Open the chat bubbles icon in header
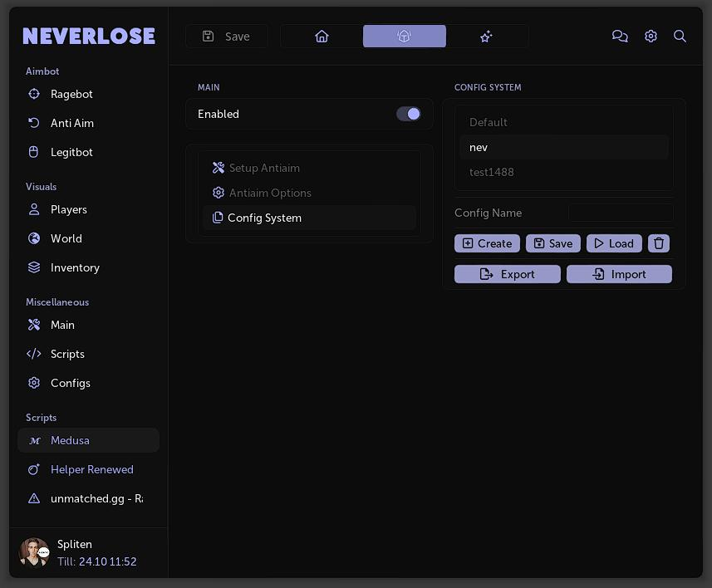The width and height of the screenshot is (712, 588). pos(620,36)
